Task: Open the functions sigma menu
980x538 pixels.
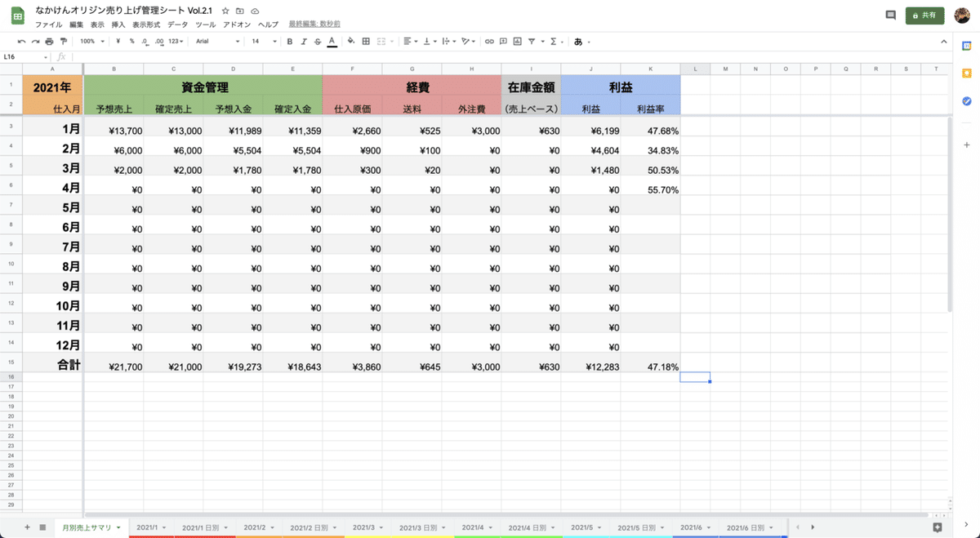Action: pos(555,41)
